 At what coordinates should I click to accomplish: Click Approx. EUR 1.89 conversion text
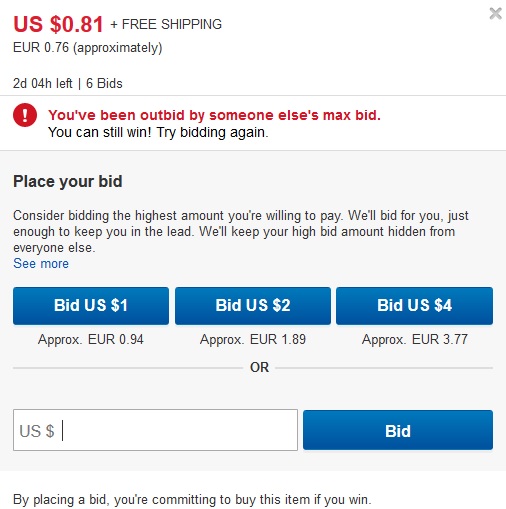tap(253, 339)
